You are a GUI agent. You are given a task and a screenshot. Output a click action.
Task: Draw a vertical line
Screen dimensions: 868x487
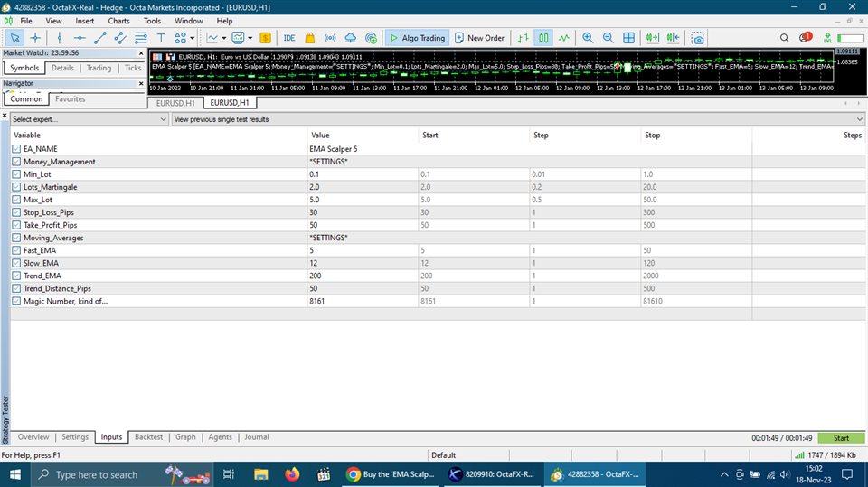[x=60, y=38]
